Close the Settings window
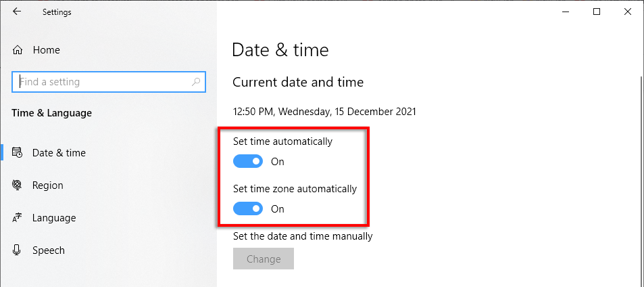Image resolution: width=644 pixels, height=287 pixels. pyautogui.click(x=628, y=12)
